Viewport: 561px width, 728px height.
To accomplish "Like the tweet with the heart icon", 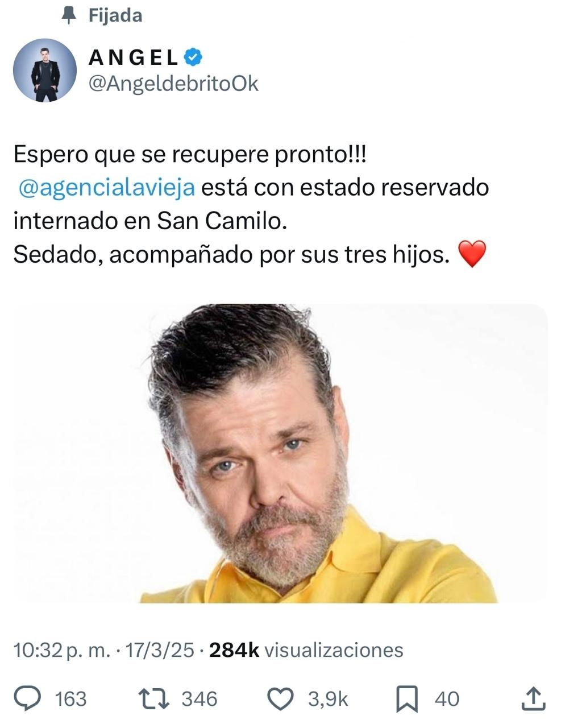I will [280, 699].
